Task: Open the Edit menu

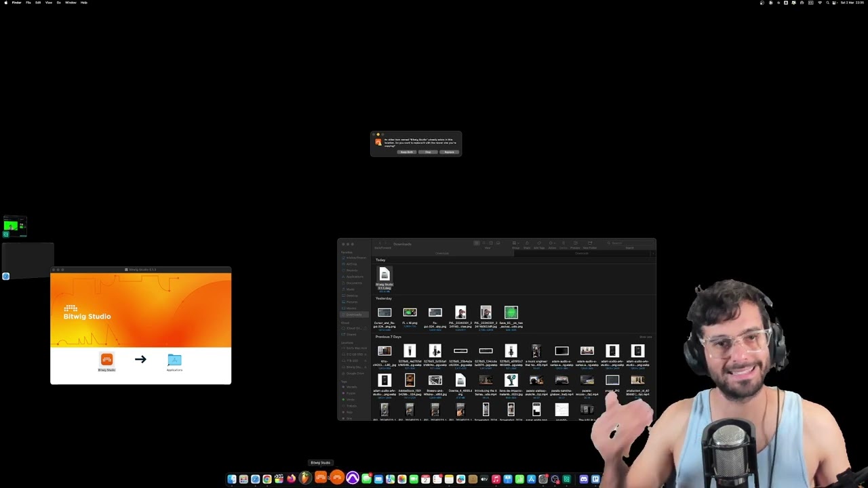Action: (x=38, y=3)
